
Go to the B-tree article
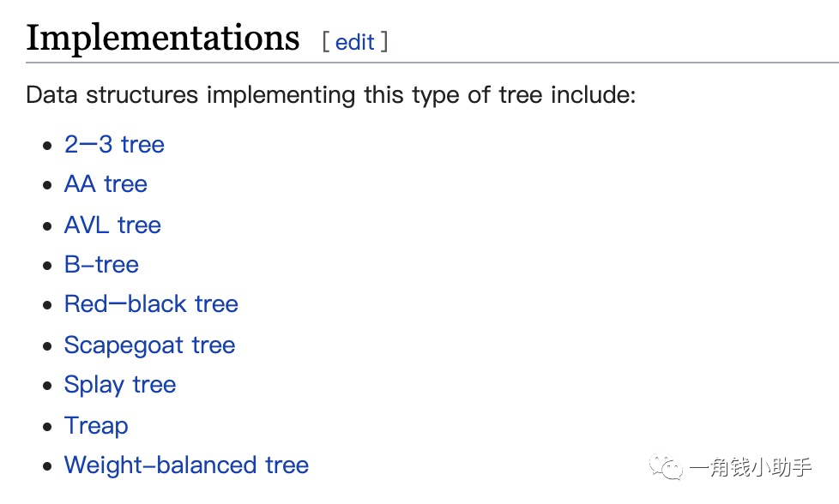click(101, 264)
